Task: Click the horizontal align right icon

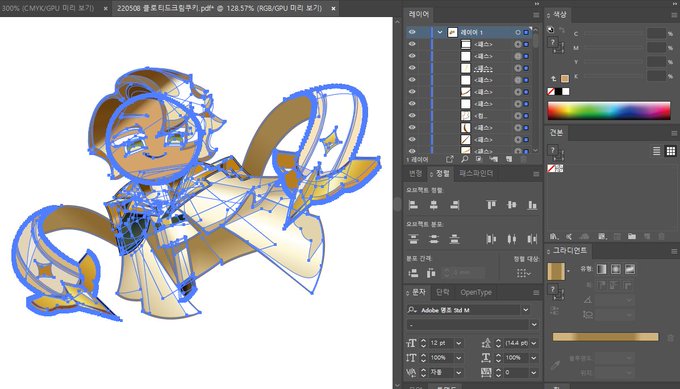Action: point(454,205)
